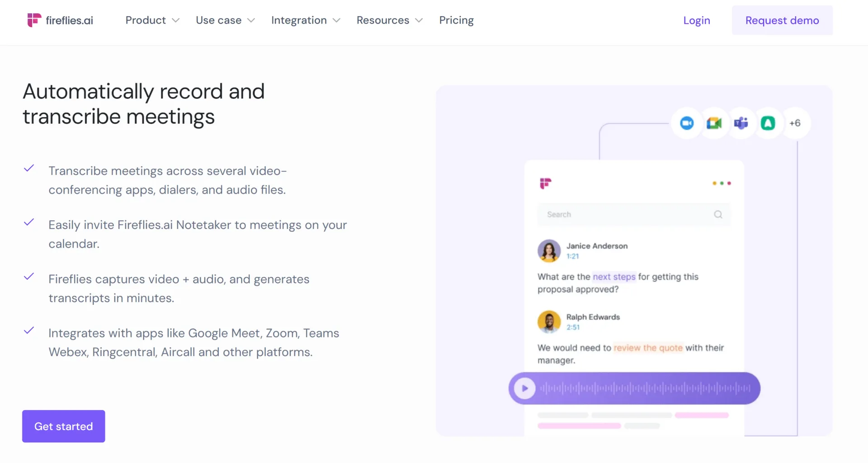Click the Request demo button
Viewport: 868px width, 463px height.
pos(782,20)
